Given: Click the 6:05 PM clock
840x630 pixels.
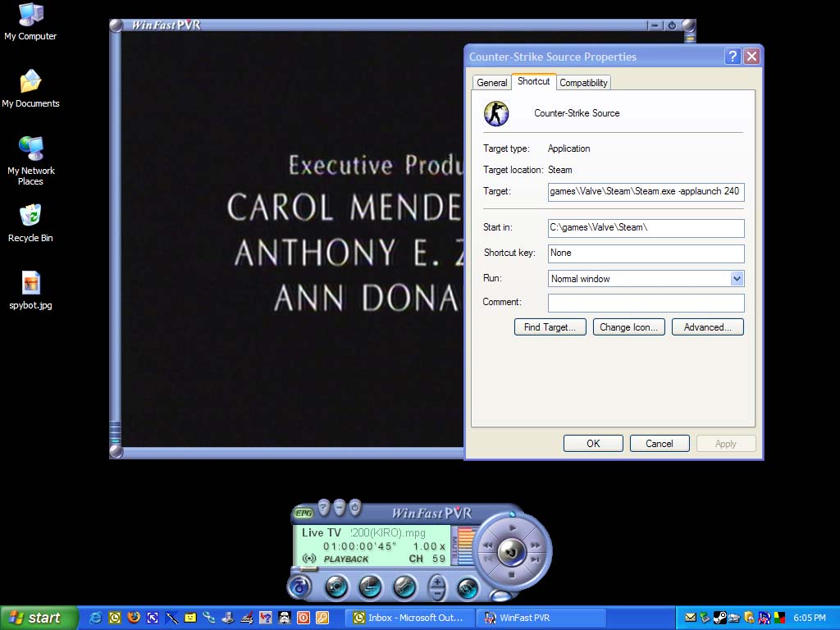Looking at the screenshot, I should [x=810, y=618].
